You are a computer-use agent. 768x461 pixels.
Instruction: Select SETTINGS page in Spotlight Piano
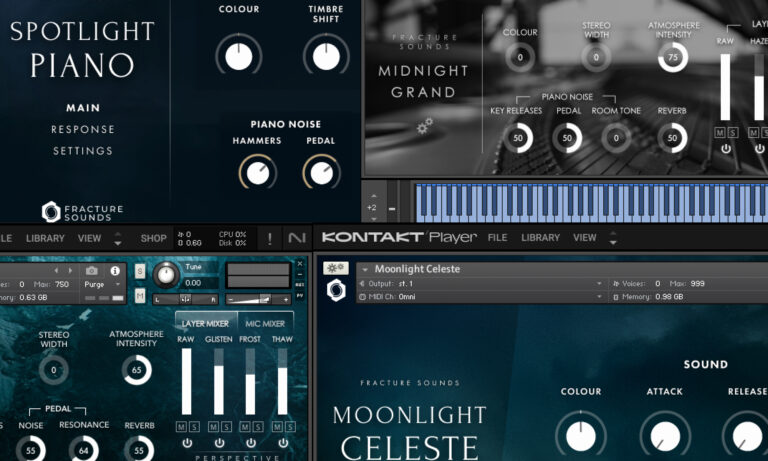click(x=83, y=151)
